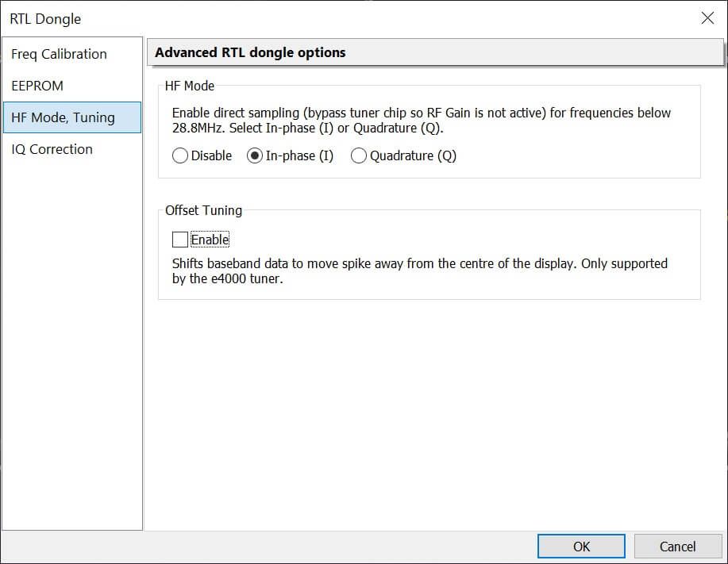The image size is (728, 564).
Task: Click the Offset Tuning group label
Action: coord(204,210)
